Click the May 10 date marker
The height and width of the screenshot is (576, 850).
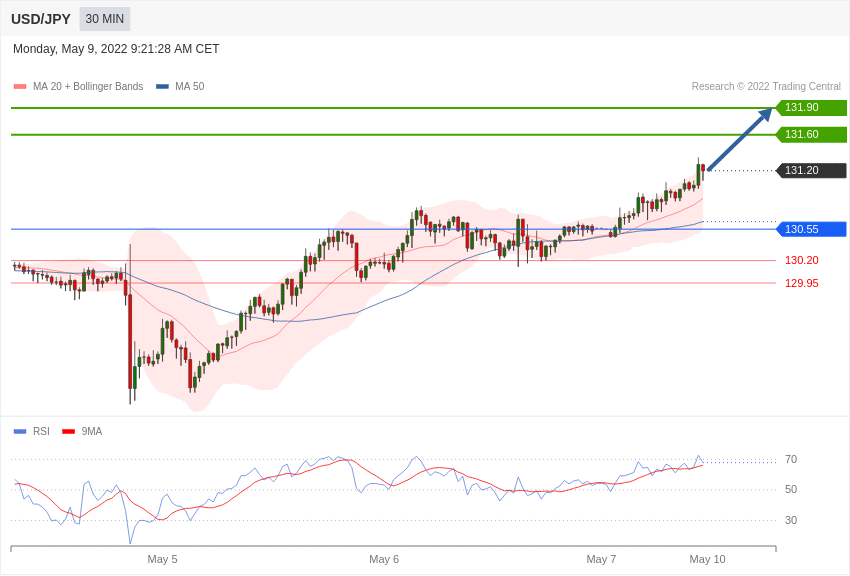pos(707,559)
